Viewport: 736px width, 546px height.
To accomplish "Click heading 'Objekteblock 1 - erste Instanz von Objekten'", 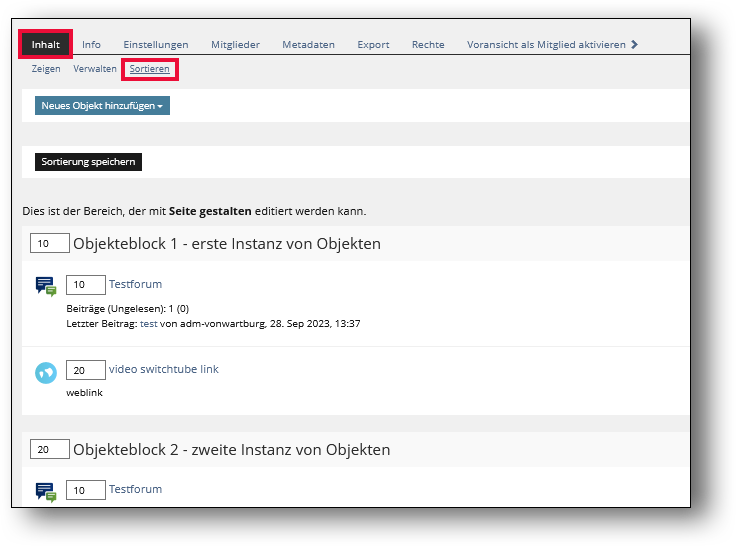I will [x=227, y=244].
